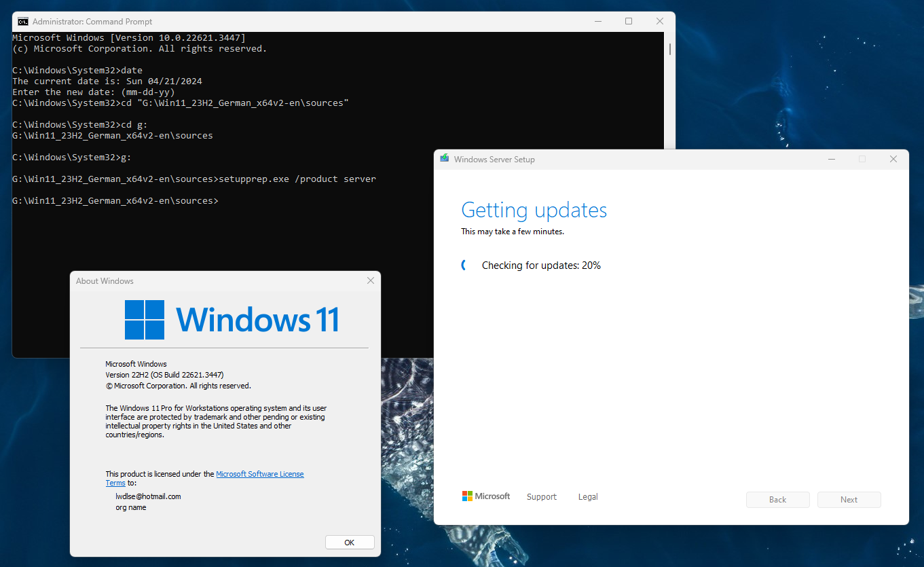
Task: Click 'The current date is: Sun 04/21/2024' line
Action: [x=107, y=81]
